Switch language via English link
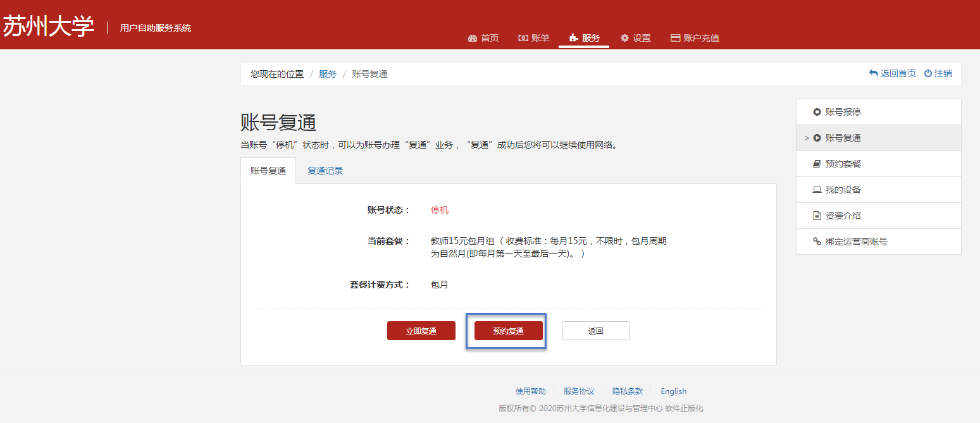The height and width of the screenshot is (423, 980). pyautogui.click(x=673, y=391)
